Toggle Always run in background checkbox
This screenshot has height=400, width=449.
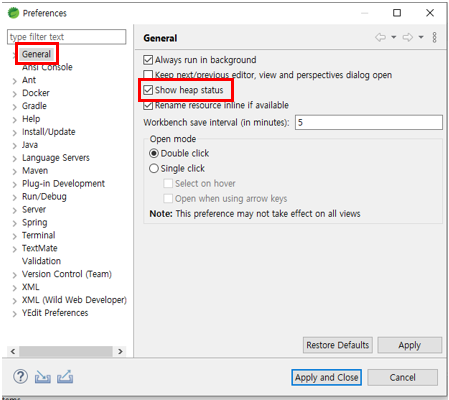(148, 60)
